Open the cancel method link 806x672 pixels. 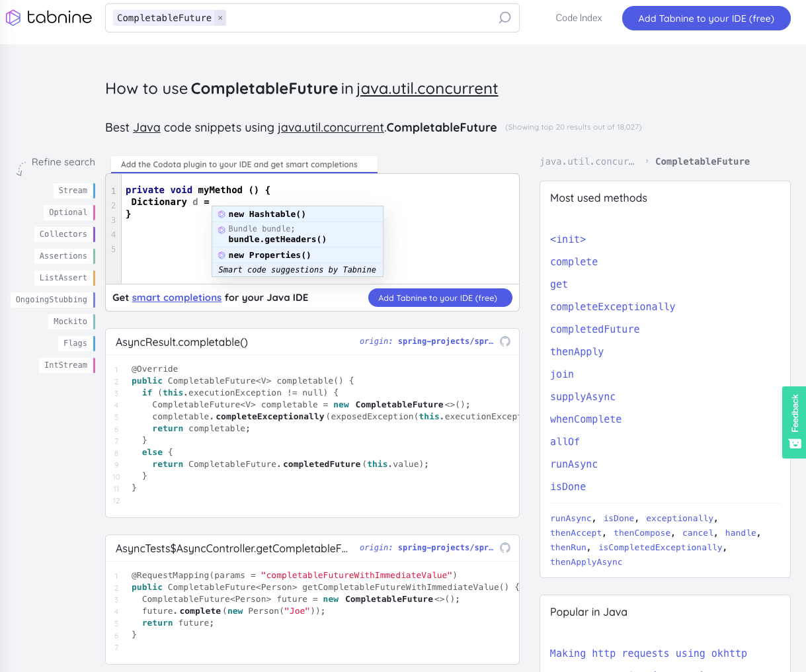coord(698,533)
